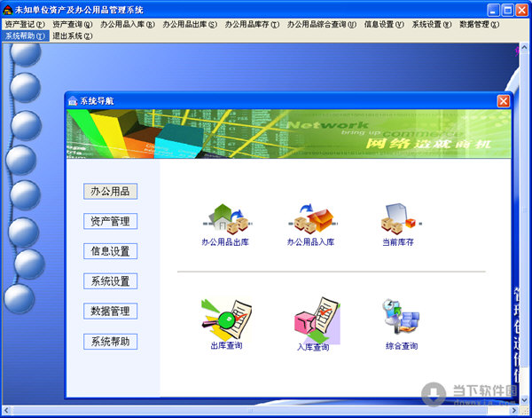Click the app icon in main title bar
532x418 pixels.
[7, 10]
